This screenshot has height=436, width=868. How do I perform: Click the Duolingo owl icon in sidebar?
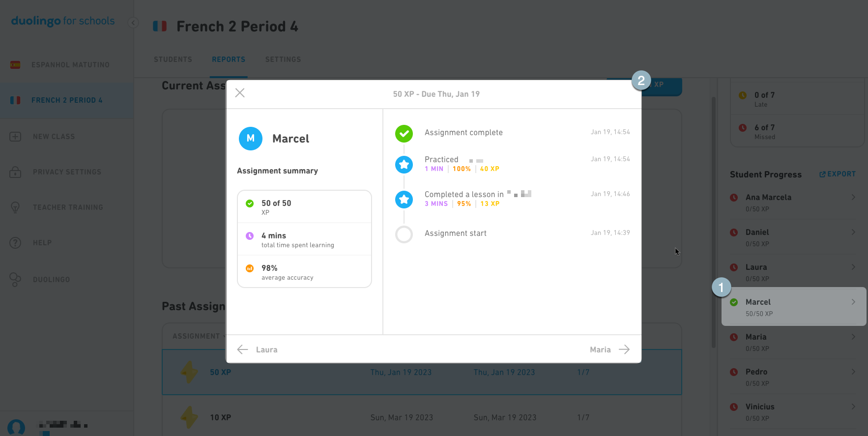point(15,279)
